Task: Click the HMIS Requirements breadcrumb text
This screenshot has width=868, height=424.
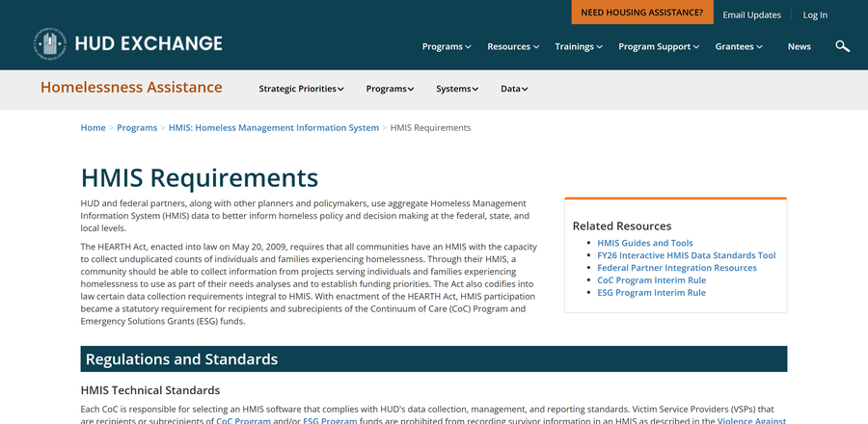Action: (x=431, y=128)
